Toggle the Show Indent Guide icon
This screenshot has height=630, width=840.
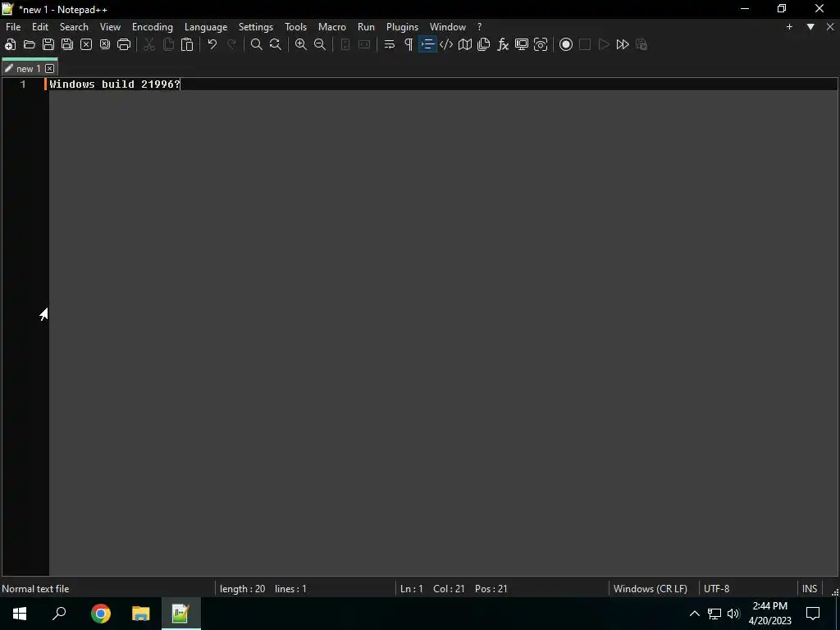(x=427, y=44)
